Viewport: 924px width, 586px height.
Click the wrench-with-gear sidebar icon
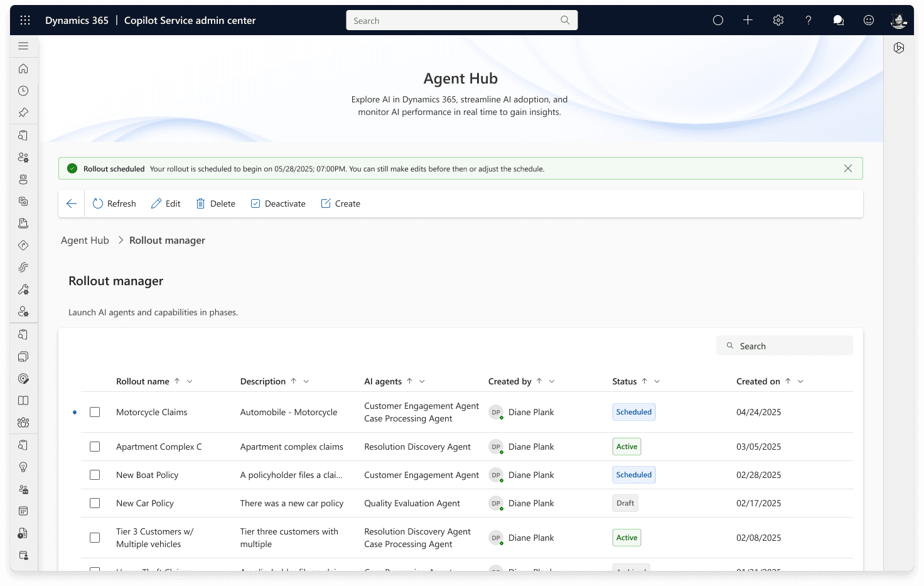pyautogui.click(x=23, y=290)
